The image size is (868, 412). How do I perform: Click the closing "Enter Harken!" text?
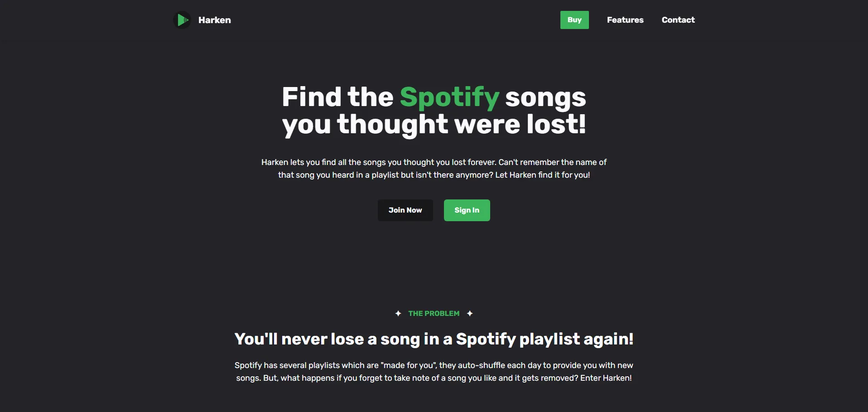[606, 378]
